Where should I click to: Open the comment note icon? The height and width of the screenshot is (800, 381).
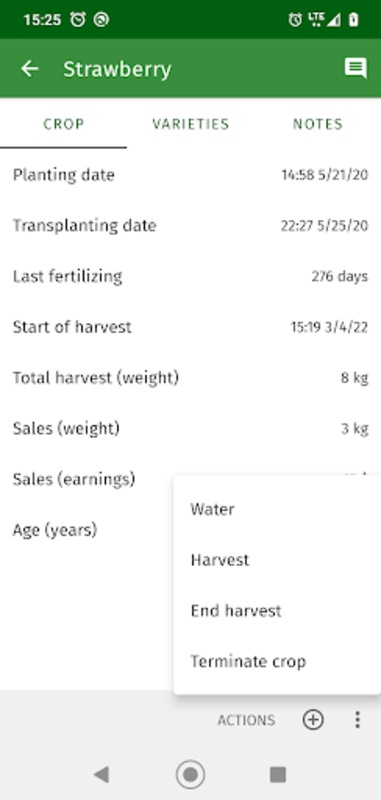tap(355, 68)
